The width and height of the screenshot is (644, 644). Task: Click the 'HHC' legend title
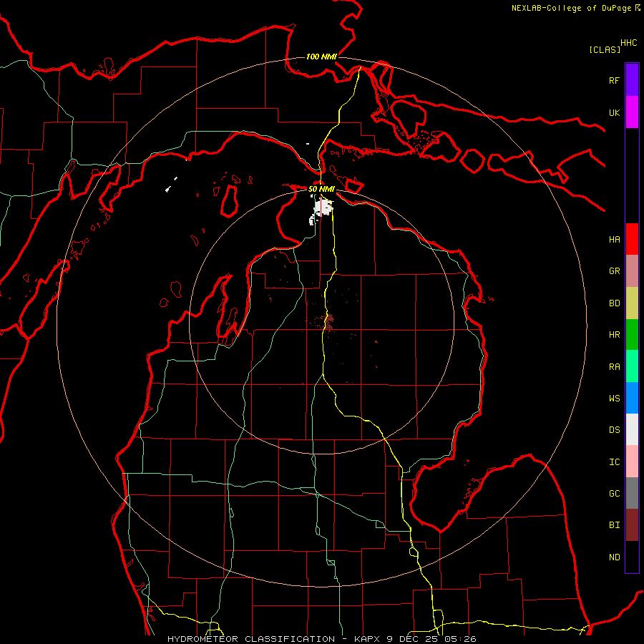point(629,43)
